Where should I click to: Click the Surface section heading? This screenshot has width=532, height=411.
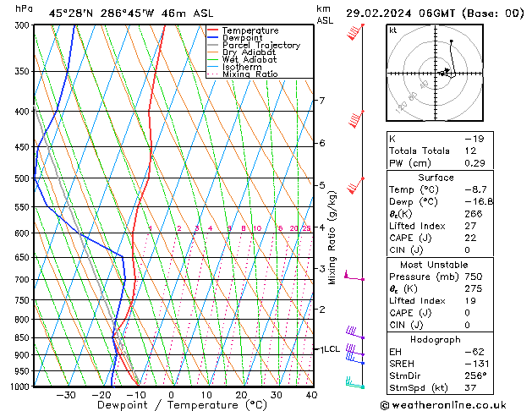click(x=436, y=178)
